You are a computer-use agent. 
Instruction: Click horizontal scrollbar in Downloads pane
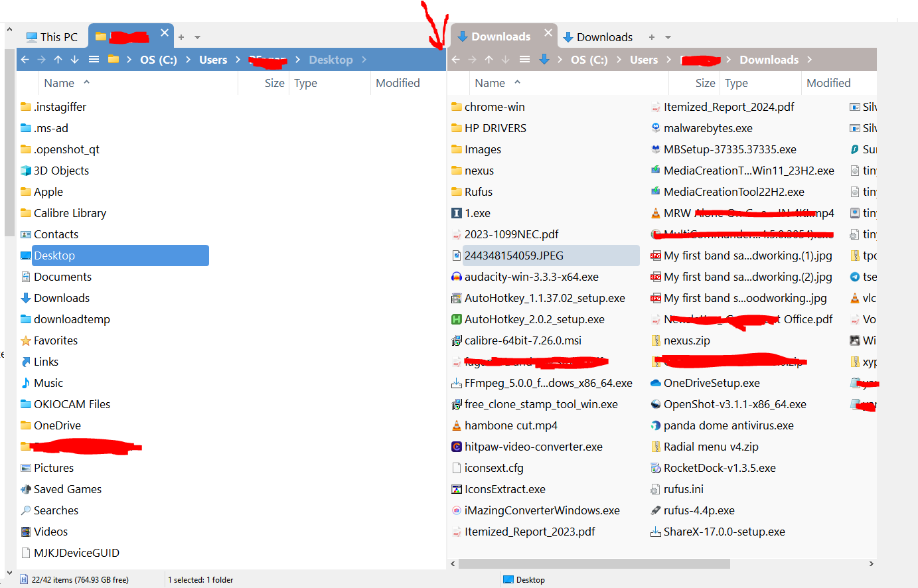[594, 563]
